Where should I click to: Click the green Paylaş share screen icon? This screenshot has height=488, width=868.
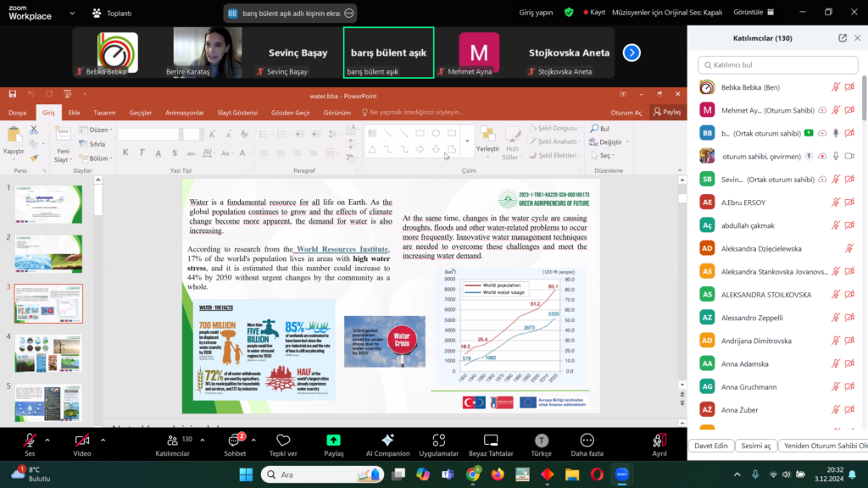point(333,441)
